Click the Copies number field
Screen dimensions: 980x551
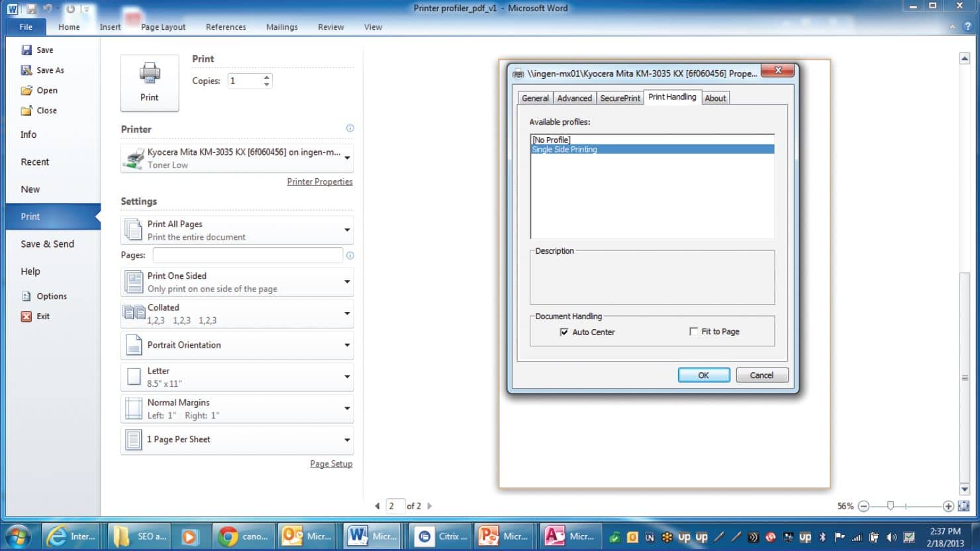(x=245, y=81)
